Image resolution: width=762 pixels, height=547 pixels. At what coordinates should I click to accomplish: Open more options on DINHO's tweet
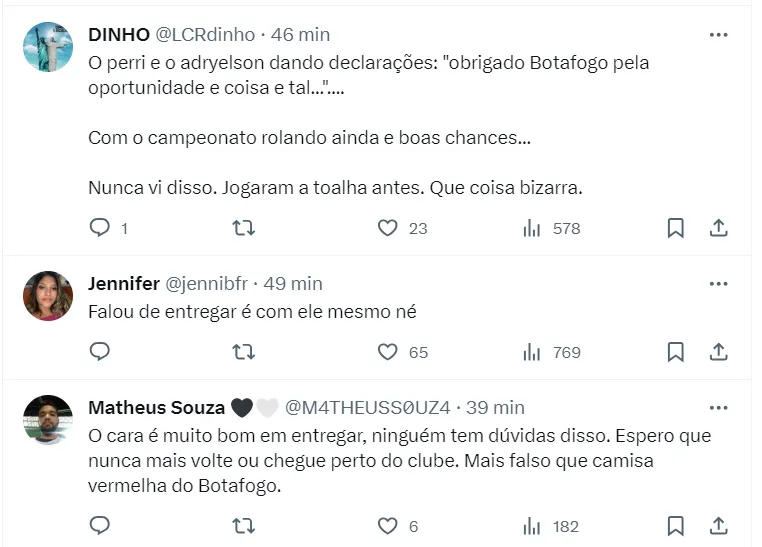tap(718, 34)
